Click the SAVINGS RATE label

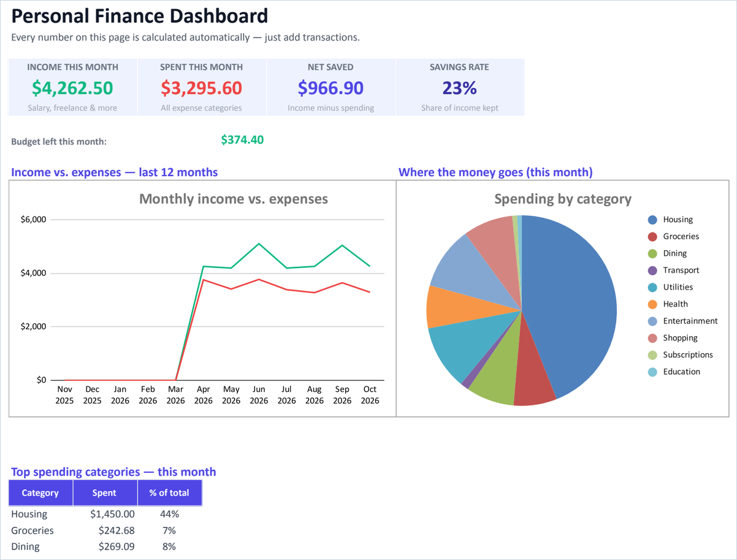click(x=459, y=67)
